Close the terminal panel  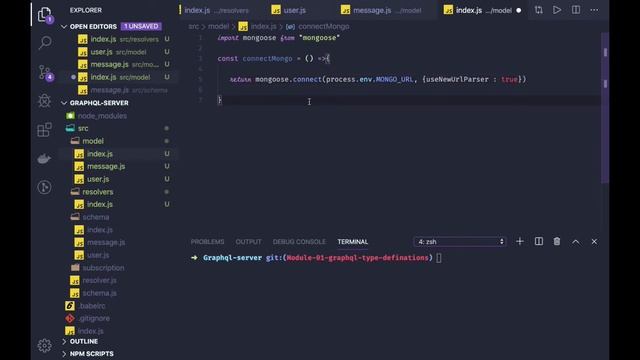click(x=594, y=242)
